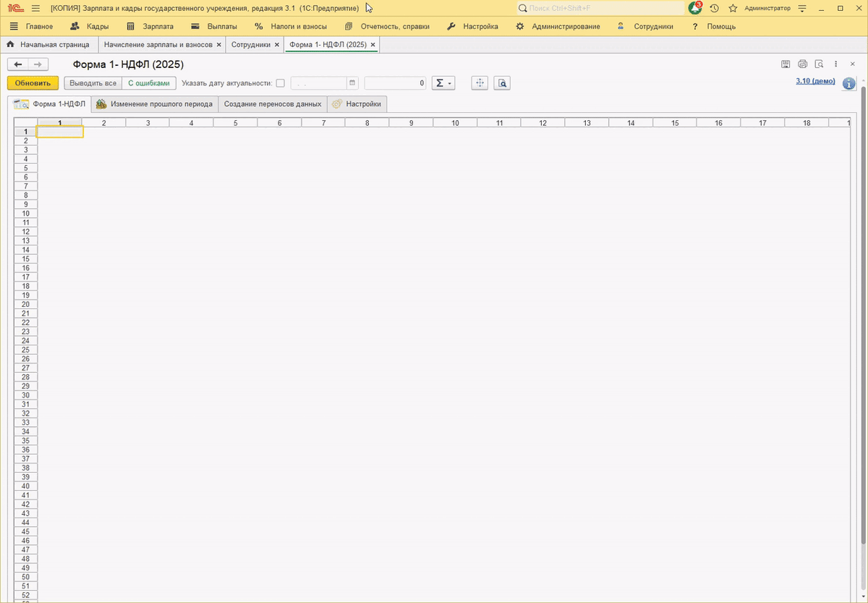Screen dimensions: 868x603
Task: Open the Зарплата menu section
Action: [150, 26]
